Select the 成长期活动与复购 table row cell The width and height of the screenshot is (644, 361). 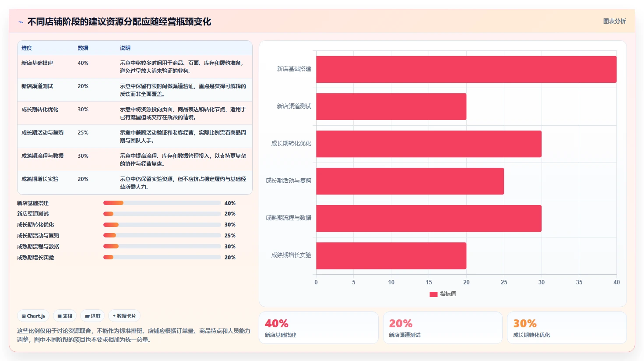point(42,133)
